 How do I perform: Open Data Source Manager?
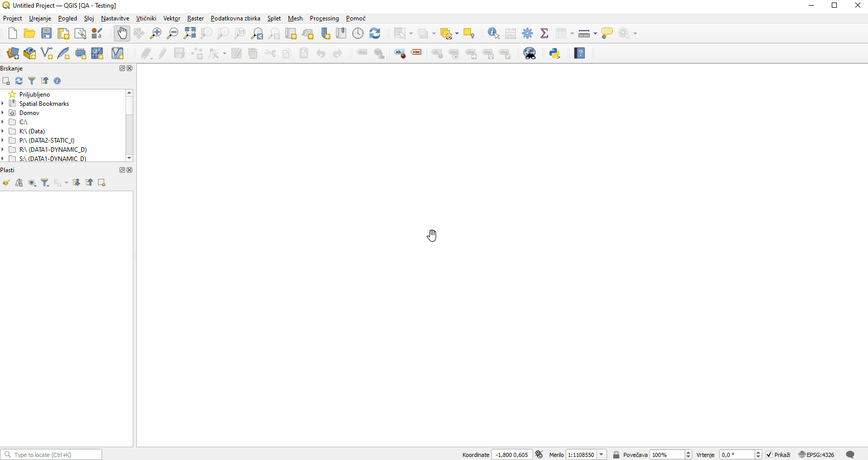[x=13, y=54]
